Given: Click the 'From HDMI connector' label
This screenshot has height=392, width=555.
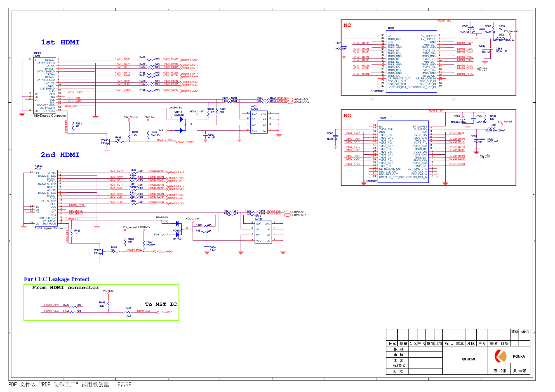Looking at the screenshot, I should [x=65, y=287].
